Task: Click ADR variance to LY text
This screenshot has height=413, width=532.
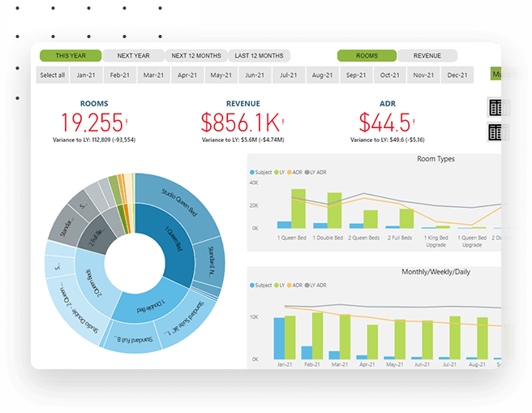Action: pyautogui.click(x=387, y=140)
